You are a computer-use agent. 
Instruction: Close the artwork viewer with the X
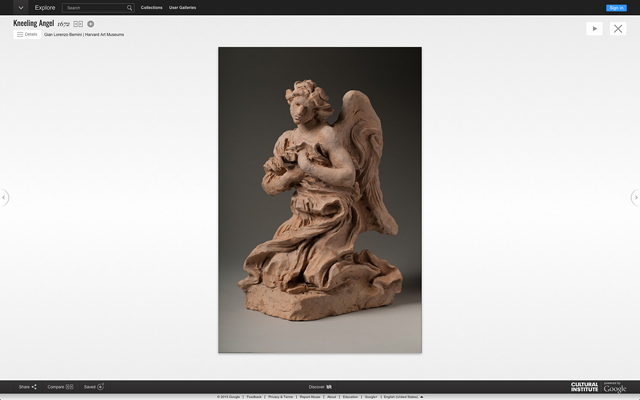pos(618,29)
